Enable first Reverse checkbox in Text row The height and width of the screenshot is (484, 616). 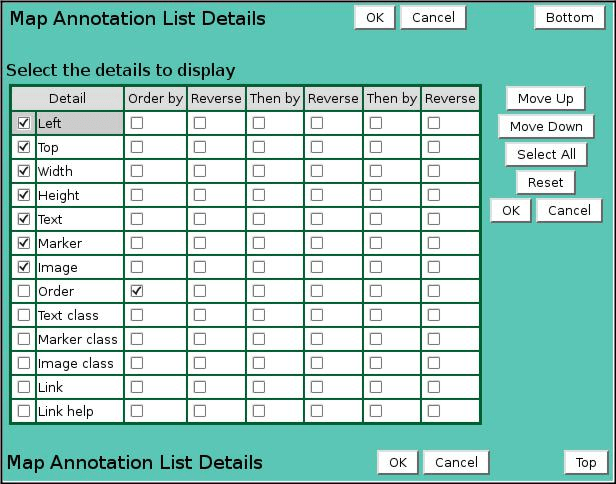point(200,219)
